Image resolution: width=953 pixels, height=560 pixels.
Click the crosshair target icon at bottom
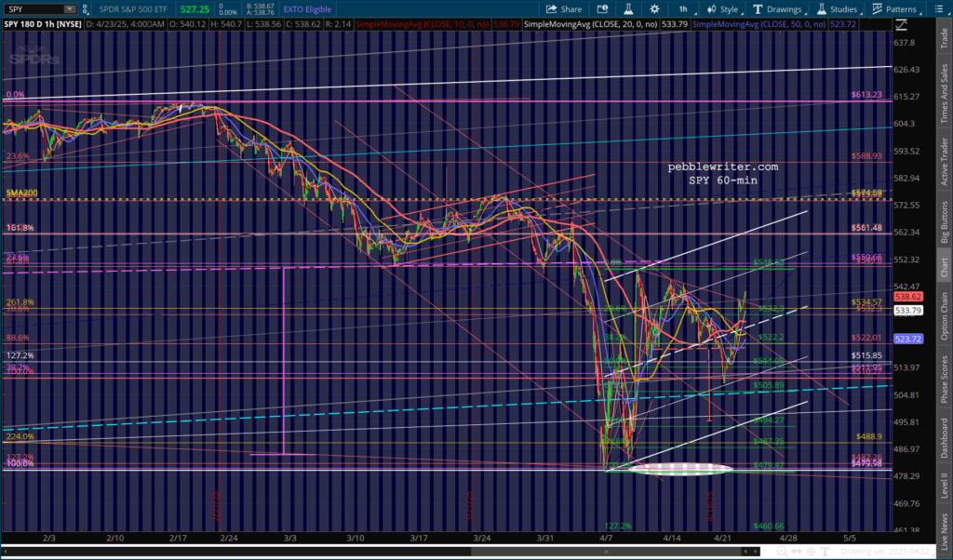811,552
